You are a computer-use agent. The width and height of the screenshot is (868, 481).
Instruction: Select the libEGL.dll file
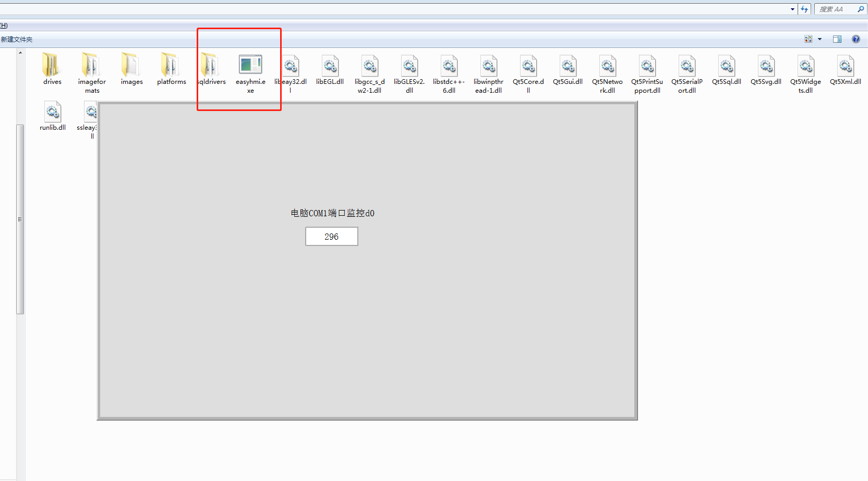pos(330,67)
